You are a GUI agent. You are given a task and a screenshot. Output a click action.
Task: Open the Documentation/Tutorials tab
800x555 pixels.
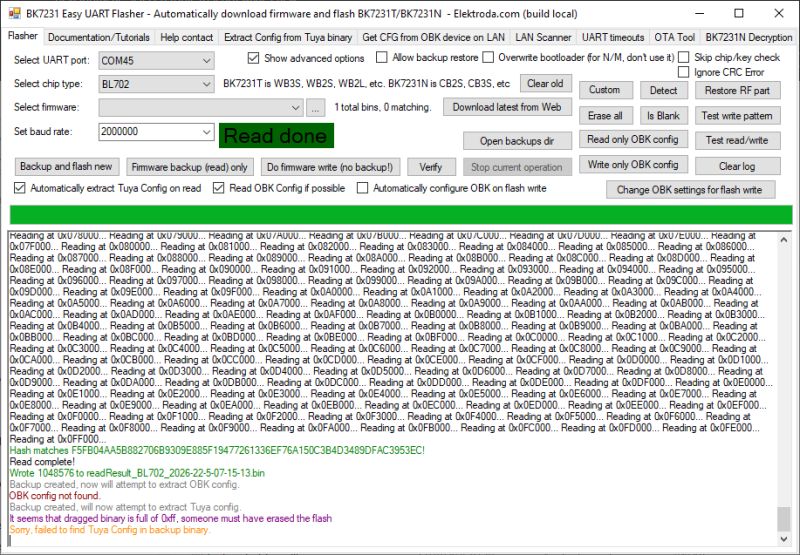point(98,37)
